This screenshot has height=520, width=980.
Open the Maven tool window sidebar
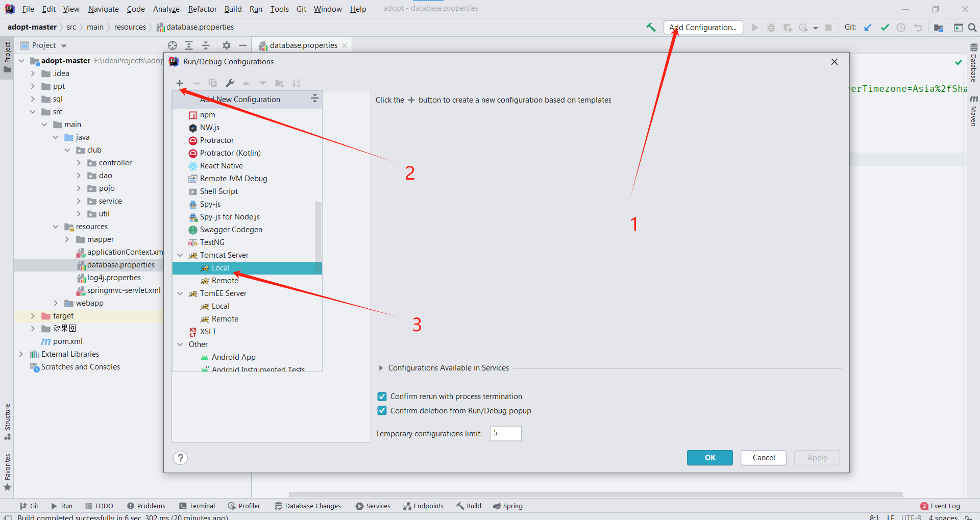point(973,111)
